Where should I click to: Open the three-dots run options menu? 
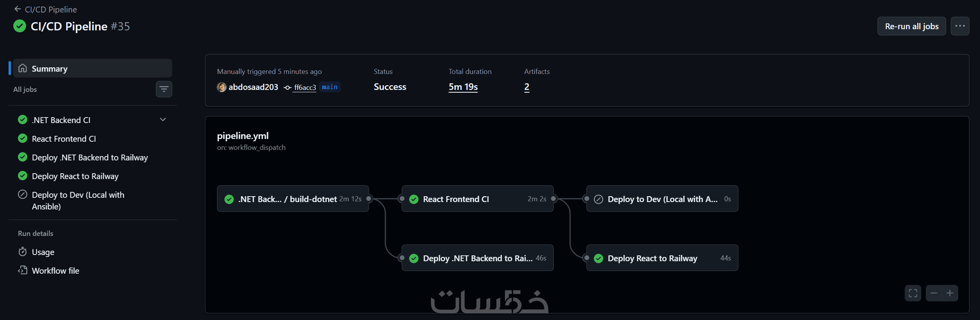coord(960,26)
